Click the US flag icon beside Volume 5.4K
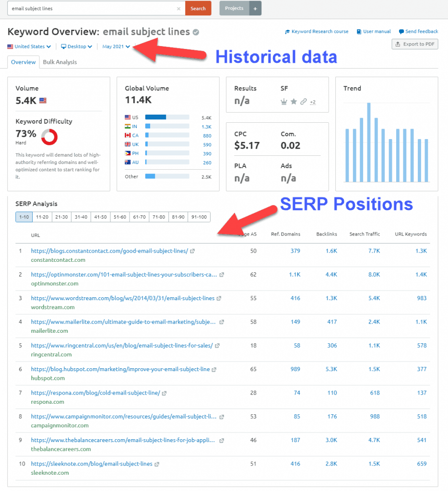Viewport: 448px width, 491px height. [43, 101]
